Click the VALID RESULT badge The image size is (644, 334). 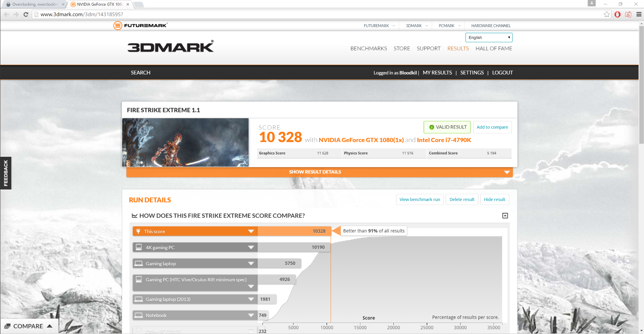pyautogui.click(x=447, y=127)
